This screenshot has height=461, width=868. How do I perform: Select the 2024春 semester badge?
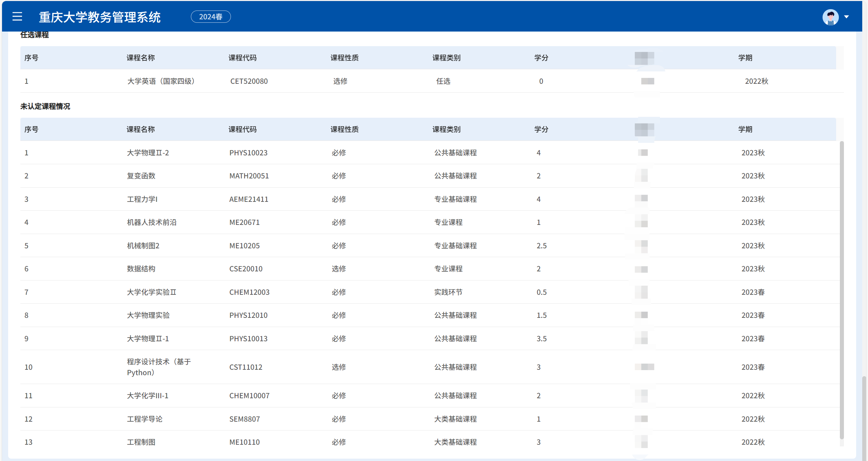tap(211, 17)
